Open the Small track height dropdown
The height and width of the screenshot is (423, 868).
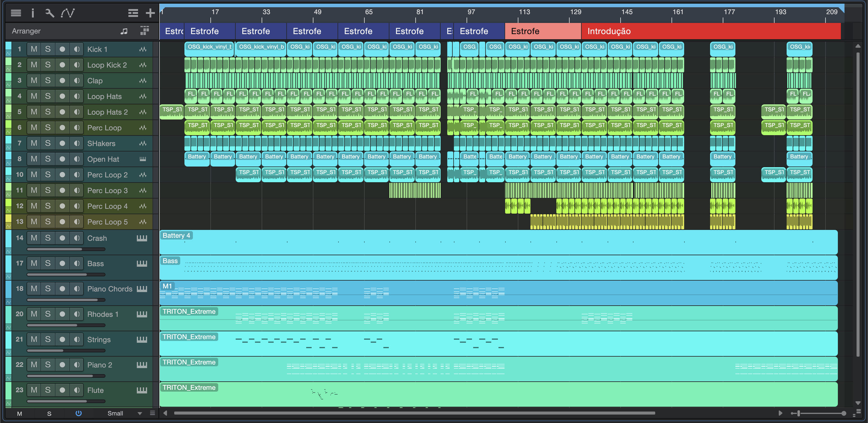coord(125,413)
